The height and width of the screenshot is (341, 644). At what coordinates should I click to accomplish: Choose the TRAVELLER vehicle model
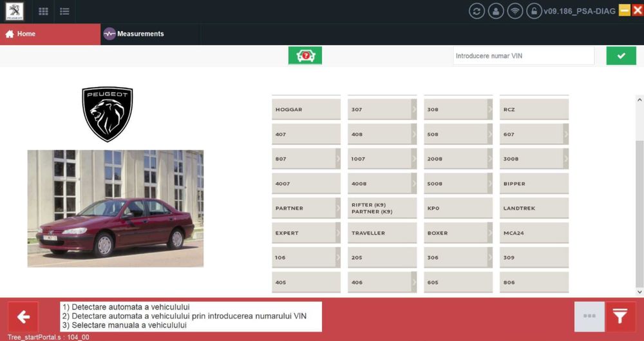click(x=382, y=233)
